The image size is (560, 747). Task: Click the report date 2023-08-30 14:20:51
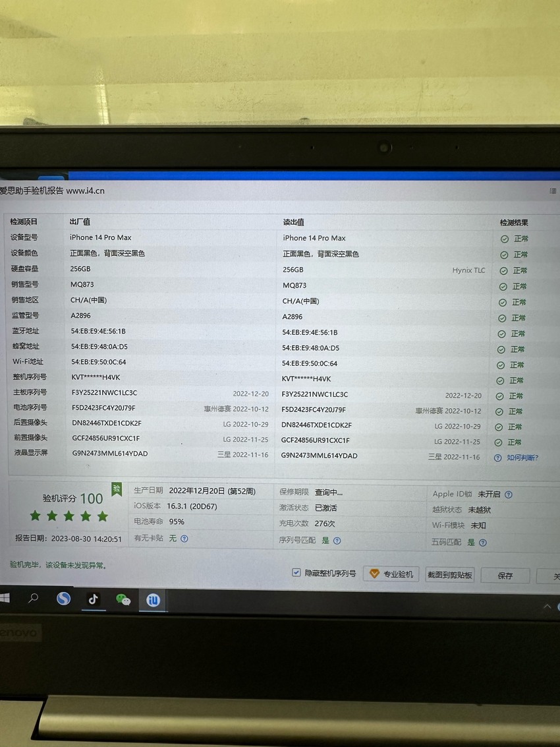(x=86, y=539)
